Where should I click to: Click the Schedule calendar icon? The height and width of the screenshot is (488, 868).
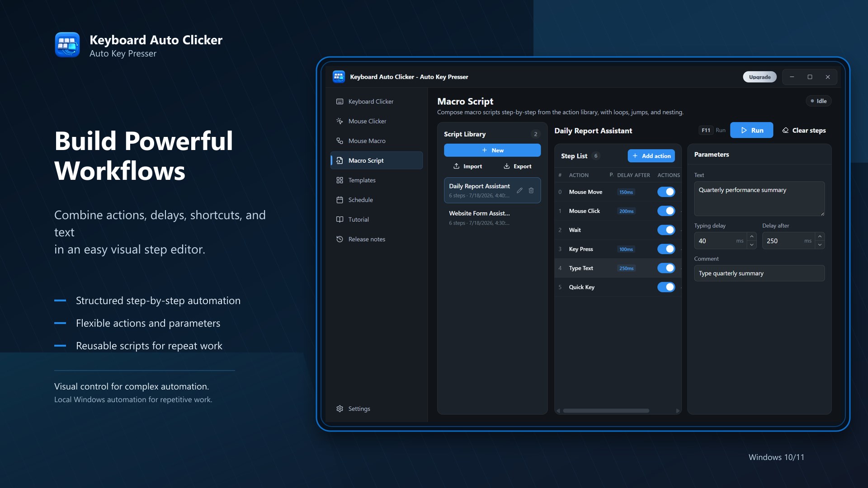(x=340, y=200)
